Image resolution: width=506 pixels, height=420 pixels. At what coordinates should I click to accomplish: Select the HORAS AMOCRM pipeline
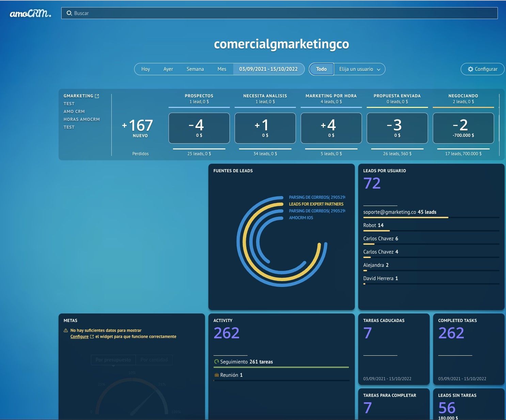coord(82,119)
